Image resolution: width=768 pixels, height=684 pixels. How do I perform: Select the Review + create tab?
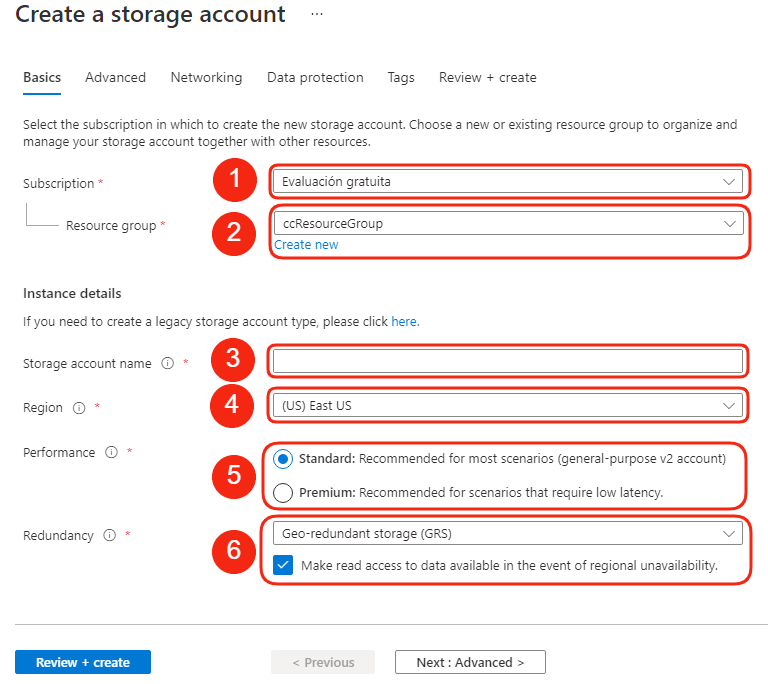pyautogui.click(x=488, y=77)
